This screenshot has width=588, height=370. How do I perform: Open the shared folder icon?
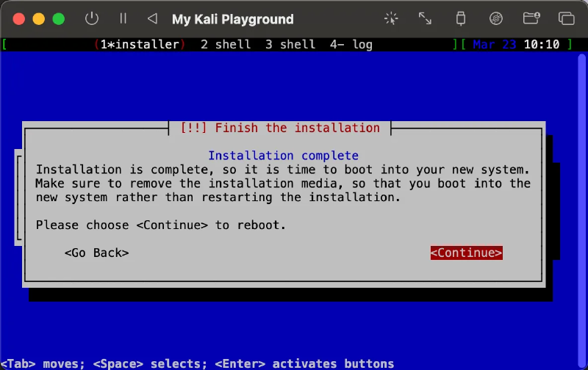(x=531, y=19)
